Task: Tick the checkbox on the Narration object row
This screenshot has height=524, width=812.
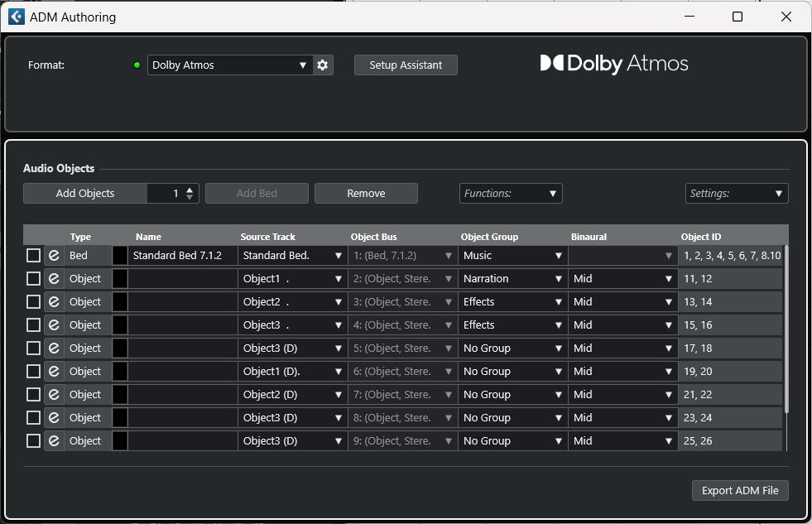Action: tap(33, 279)
